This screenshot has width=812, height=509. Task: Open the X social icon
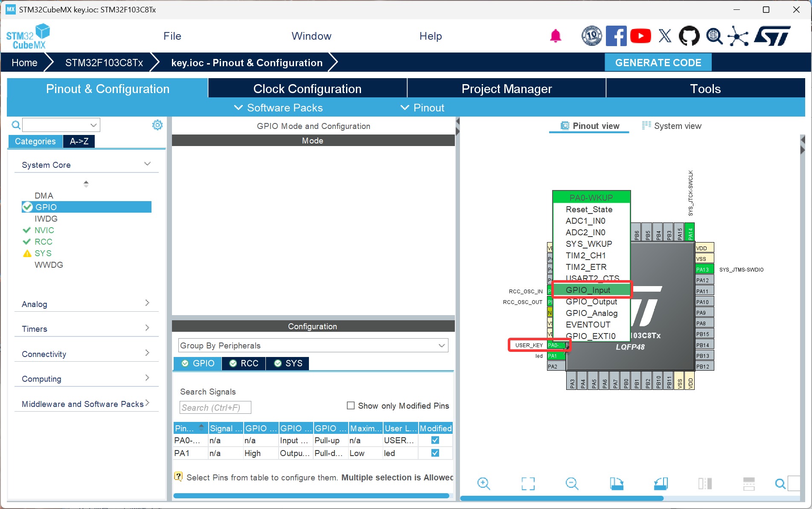click(665, 36)
